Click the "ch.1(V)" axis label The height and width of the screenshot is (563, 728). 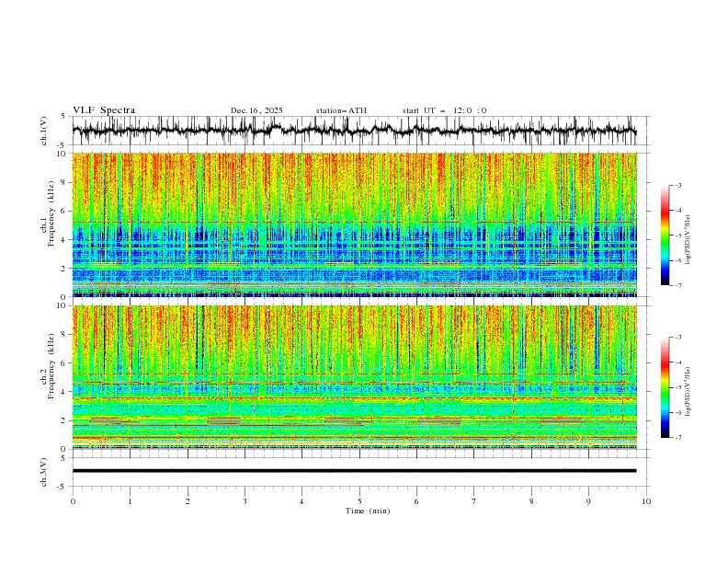click(44, 131)
